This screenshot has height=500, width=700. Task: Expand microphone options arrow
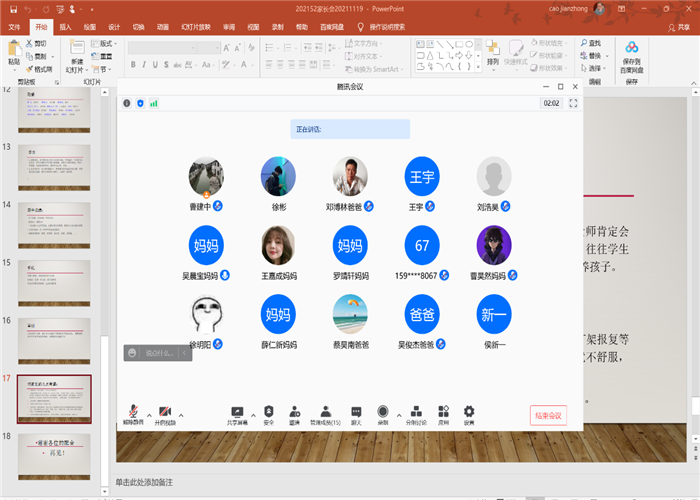pos(149,415)
